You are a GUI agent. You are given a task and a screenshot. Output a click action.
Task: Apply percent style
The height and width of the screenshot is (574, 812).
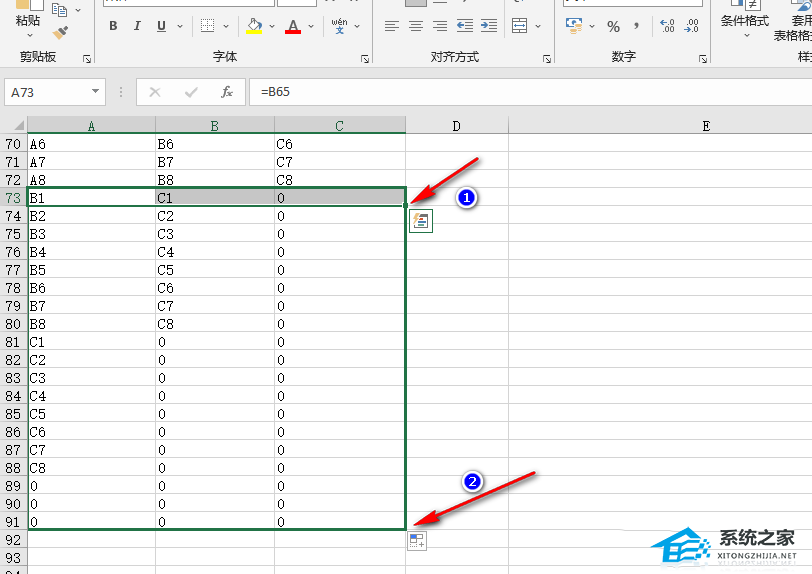[x=614, y=26]
